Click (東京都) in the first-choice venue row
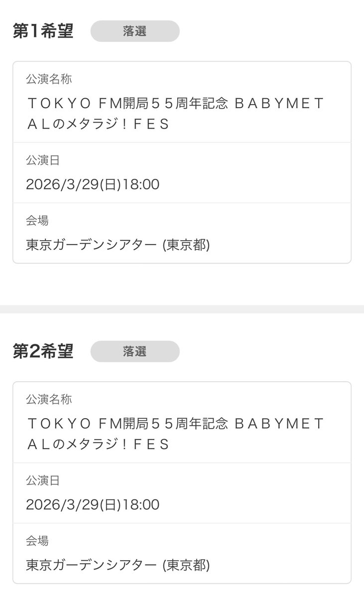Image resolution: width=364 pixels, height=598 pixels. [x=187, y=245]
